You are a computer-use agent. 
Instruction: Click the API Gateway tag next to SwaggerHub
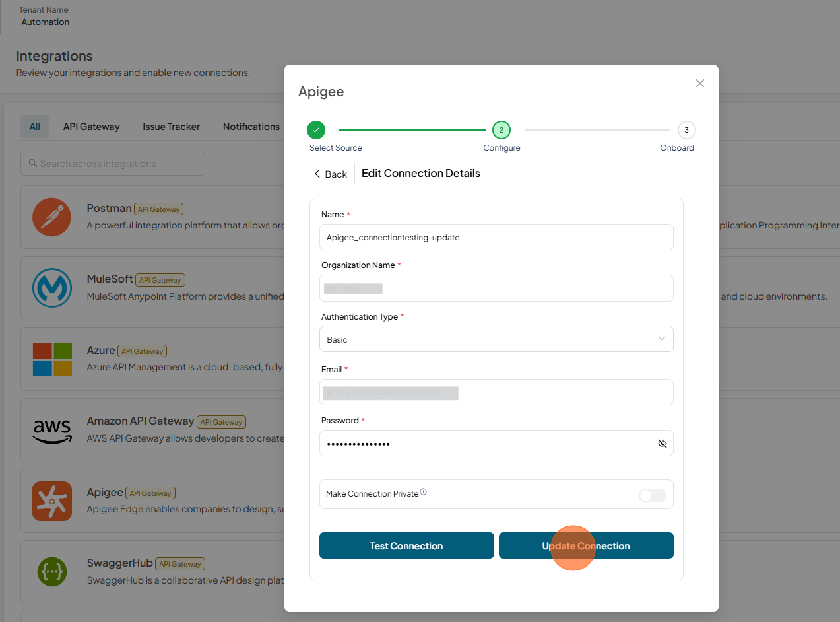pos(180,564)
